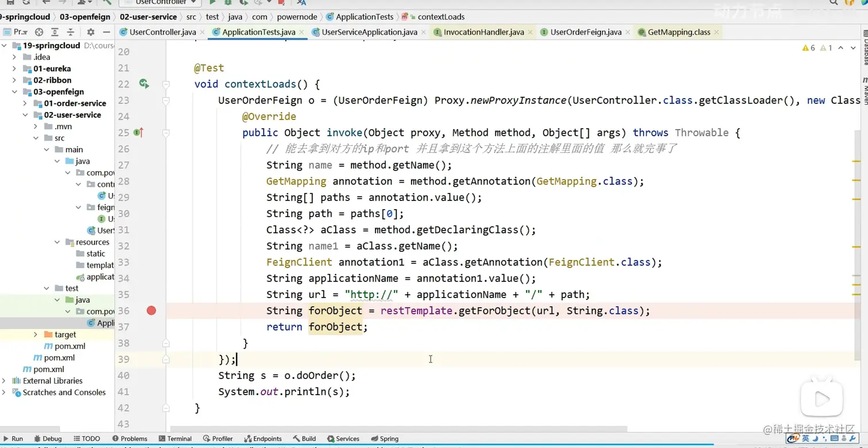Image resolution: width=868 pixels, height=448 pixels.
Task: Click the fold end marker at line 38
Action: [166, 343]
